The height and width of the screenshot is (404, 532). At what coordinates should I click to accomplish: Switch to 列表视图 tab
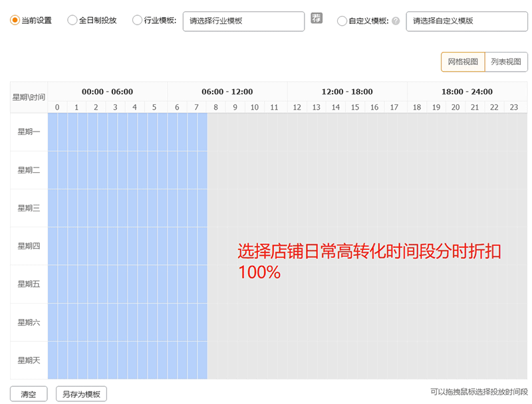point(506,62)
